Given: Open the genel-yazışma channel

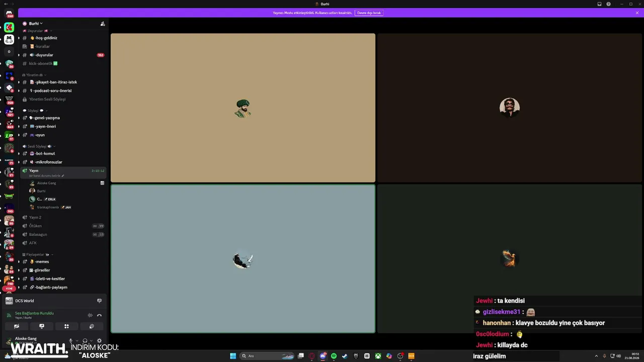Looking at the screenshot, I should 63,118.
